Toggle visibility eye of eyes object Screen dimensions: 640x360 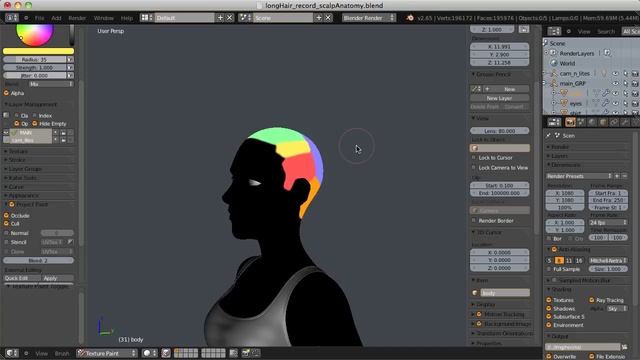tap(616, 103)
